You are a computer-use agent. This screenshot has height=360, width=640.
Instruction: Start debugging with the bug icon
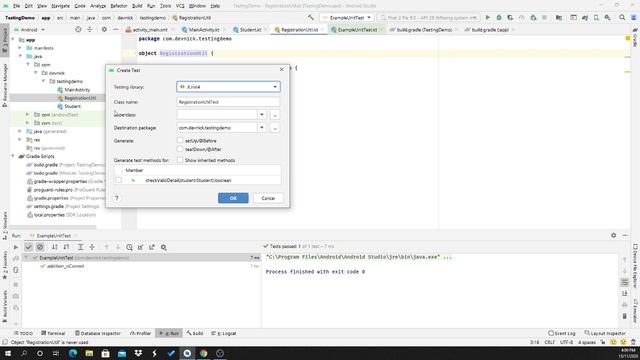(x=499, y=18)
